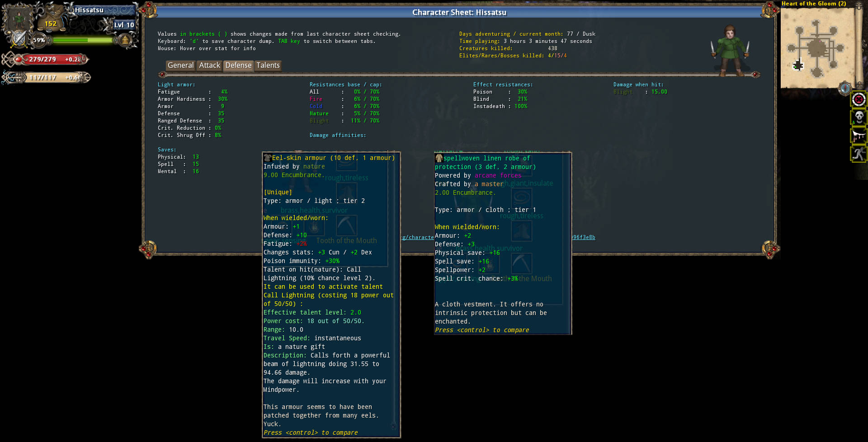The width and height of the screenshot is (868, 442).
Task: Click the Elites/Rares/Bosses killed line
Action: click(x=513, y=56)
